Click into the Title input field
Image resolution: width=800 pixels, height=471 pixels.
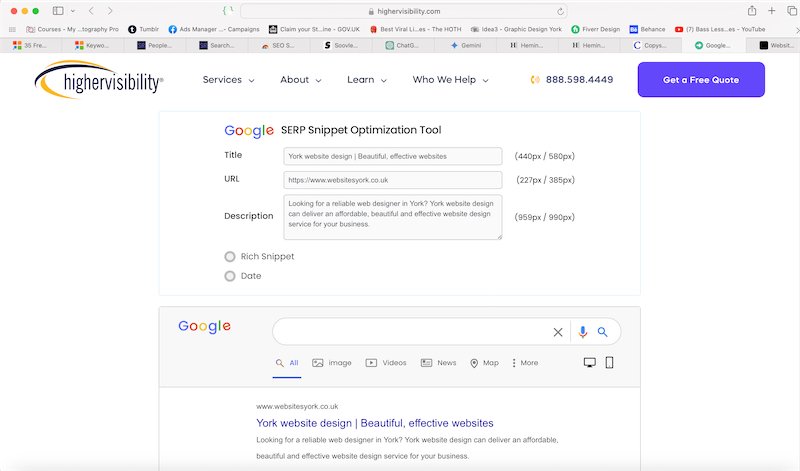coord(392,156)
